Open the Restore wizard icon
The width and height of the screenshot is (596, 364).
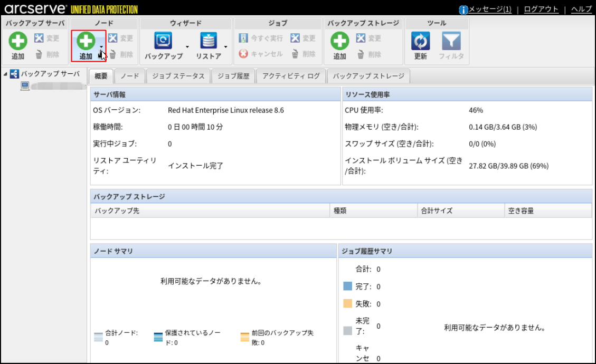pyautogui.click(x=209, y=41)
